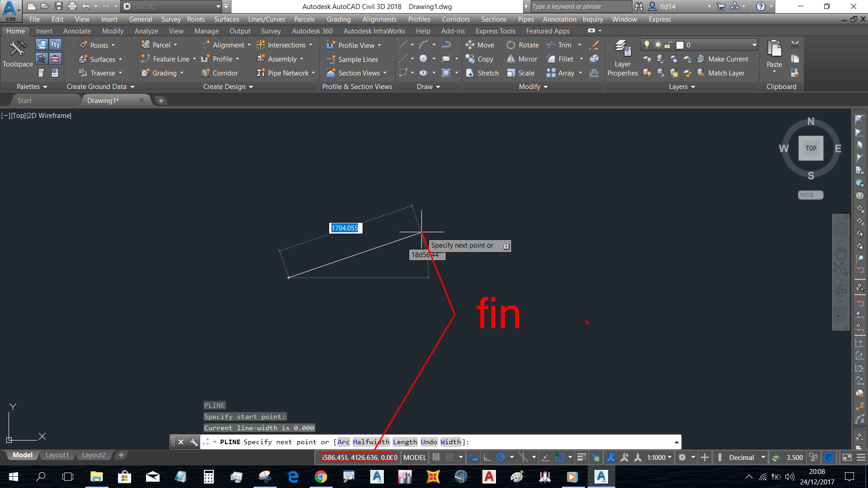
Task: Select the Scale tool
Action: click(521, 73)
